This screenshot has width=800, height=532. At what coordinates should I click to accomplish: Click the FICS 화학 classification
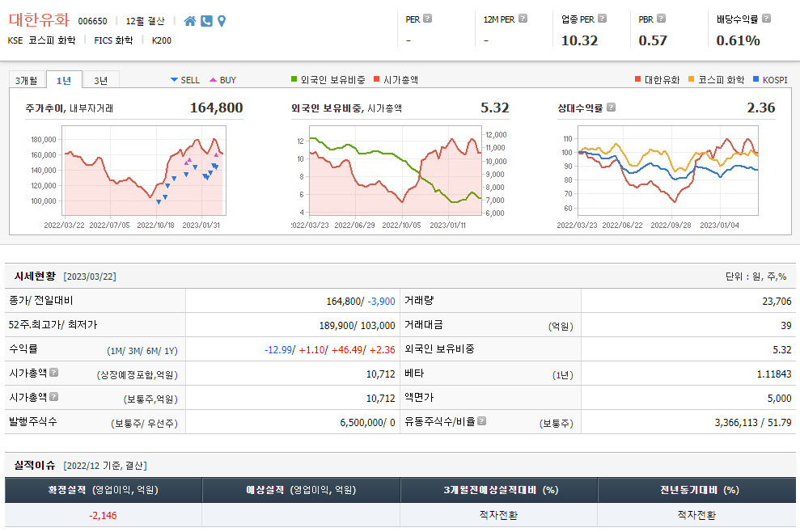[113, 40]
